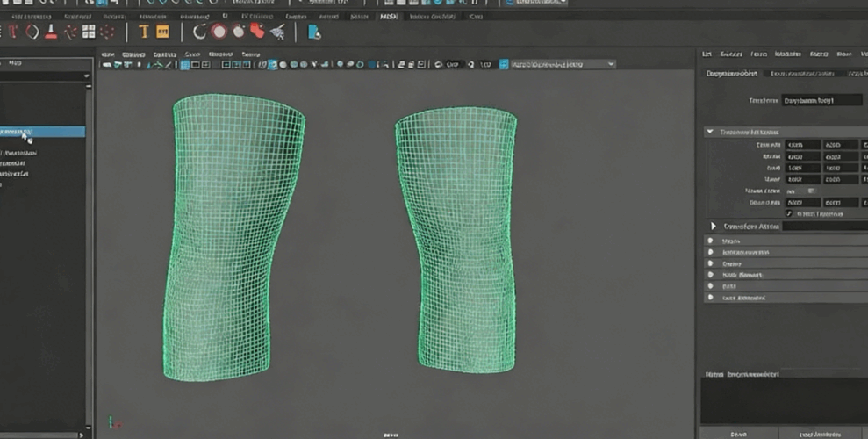Toggle the blue grid icon in viewport toolbar
This screenshot has width=868, height=439.
click(185, 64)
